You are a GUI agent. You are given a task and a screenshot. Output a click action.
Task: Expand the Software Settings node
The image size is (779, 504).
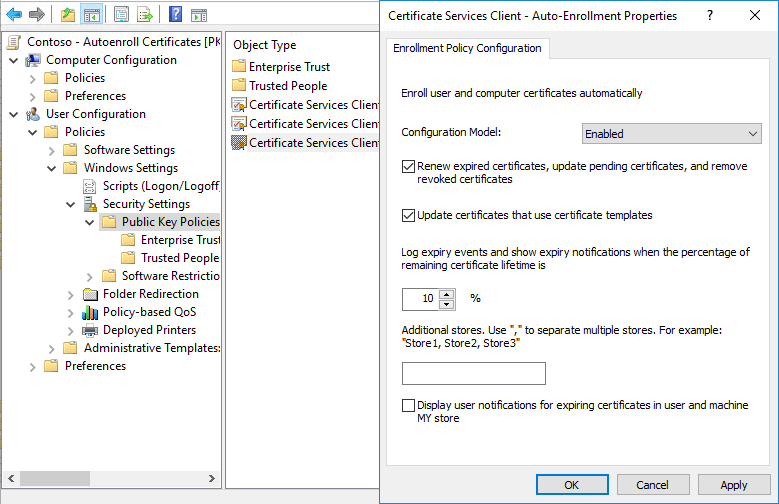[x=52, y=151]
